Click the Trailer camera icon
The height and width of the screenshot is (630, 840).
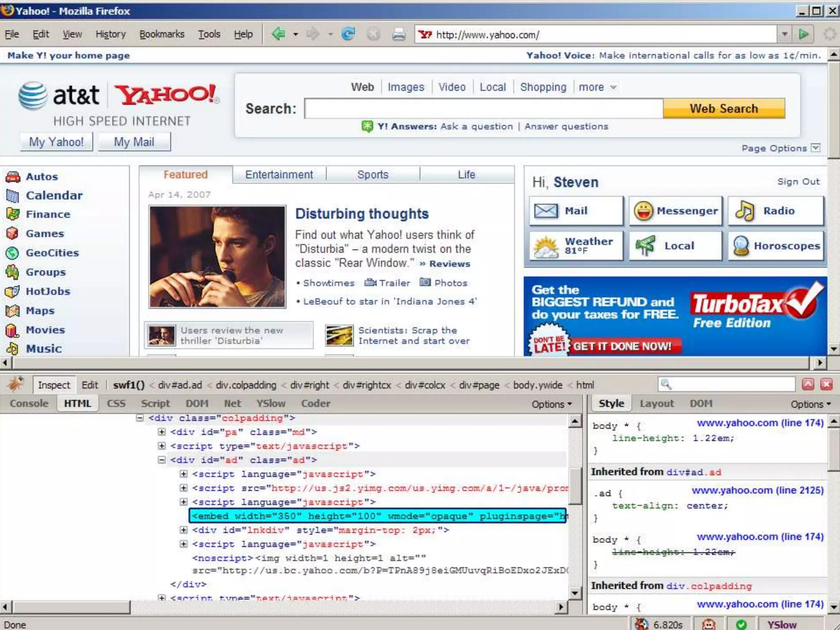(x=370, y=283)
